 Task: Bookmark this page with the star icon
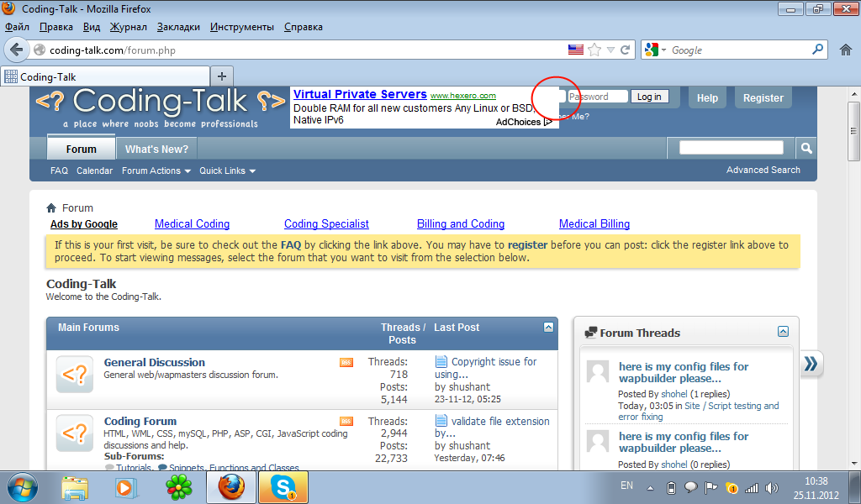(x=594, y=50)
